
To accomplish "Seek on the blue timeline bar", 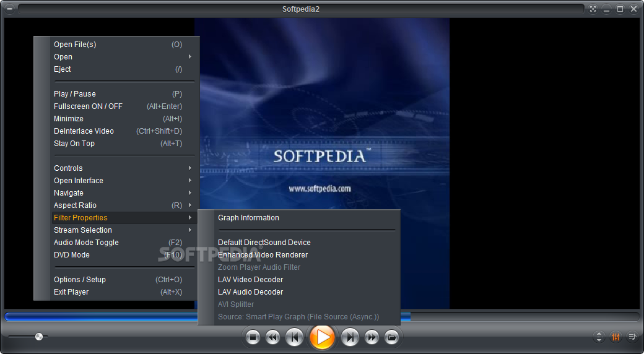I will 322,316.
